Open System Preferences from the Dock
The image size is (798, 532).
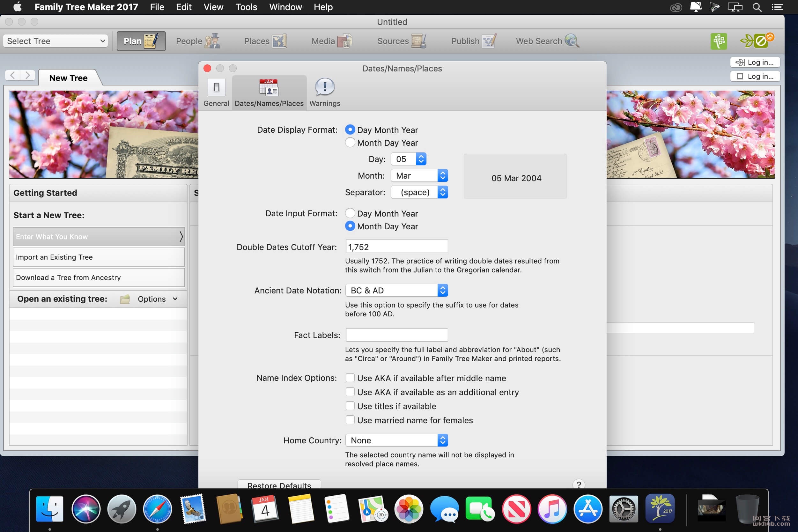[624, 509]
